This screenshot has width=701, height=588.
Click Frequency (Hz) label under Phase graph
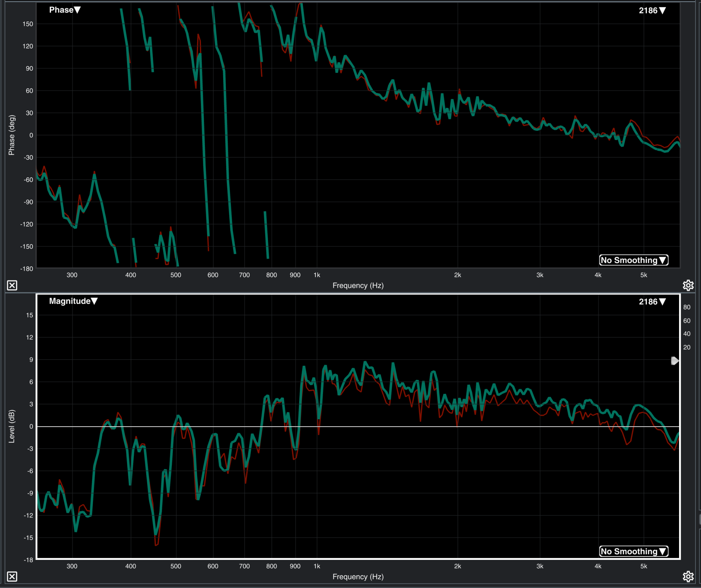tap(358, 286)
